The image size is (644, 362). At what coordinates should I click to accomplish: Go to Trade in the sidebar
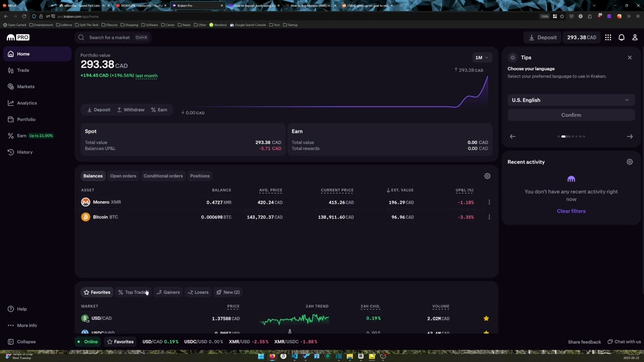click(x=37, y=70)
